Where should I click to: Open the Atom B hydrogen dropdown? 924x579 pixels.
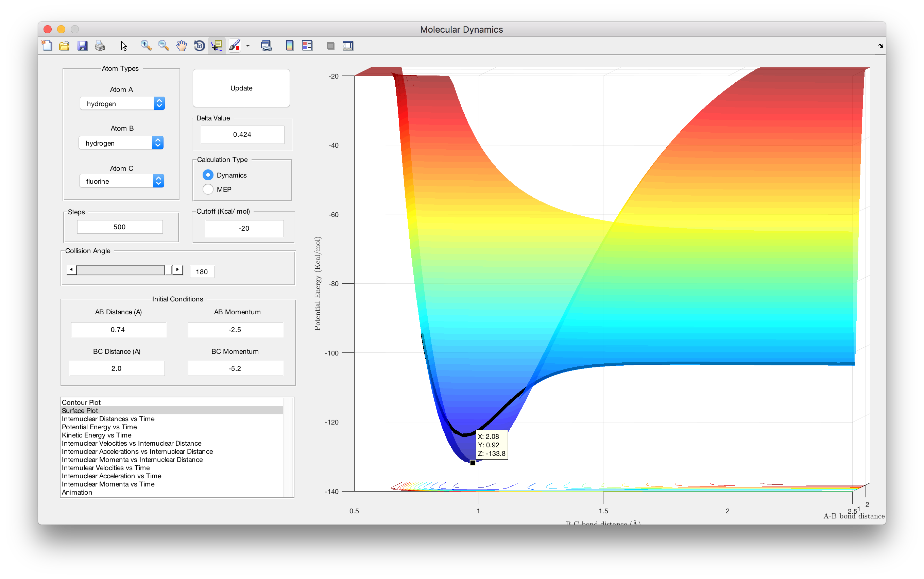pyautogui.click(x=121, y=143)
